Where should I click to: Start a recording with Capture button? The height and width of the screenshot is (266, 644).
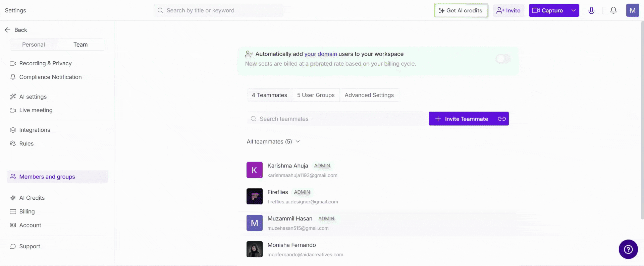(x=548, y=10)
